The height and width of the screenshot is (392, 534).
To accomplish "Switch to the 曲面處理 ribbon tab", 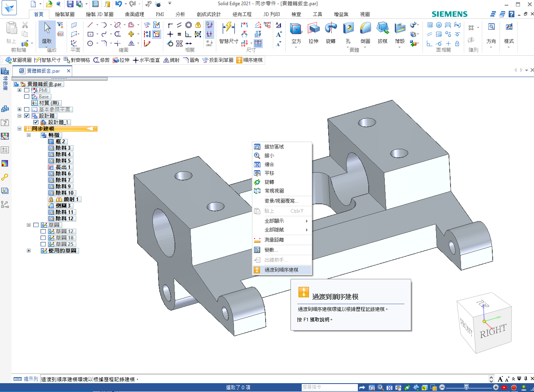I will click(134, 14).
